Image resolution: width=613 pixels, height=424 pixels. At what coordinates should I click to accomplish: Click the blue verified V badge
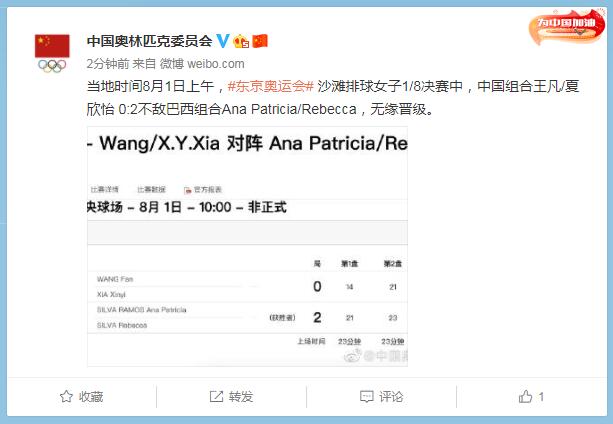[223, 41]
